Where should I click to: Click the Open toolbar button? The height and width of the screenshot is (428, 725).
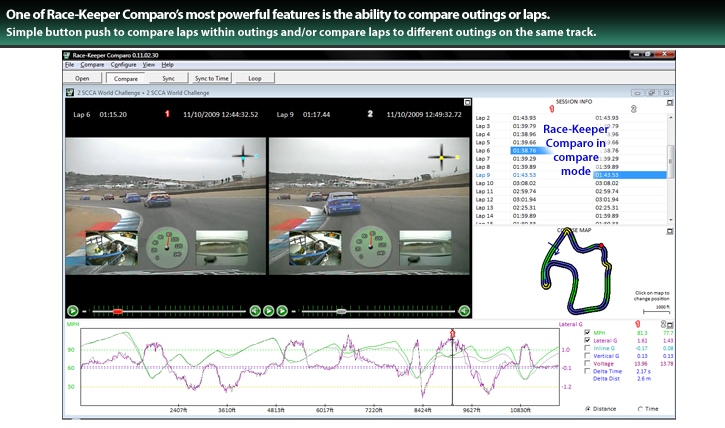click(x=82, y=77)
